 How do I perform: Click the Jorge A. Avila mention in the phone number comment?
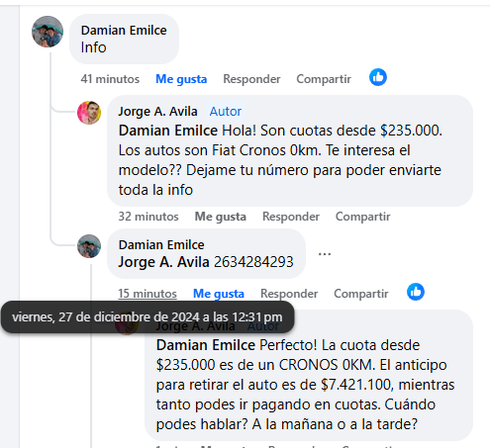[x=164, y=262]
